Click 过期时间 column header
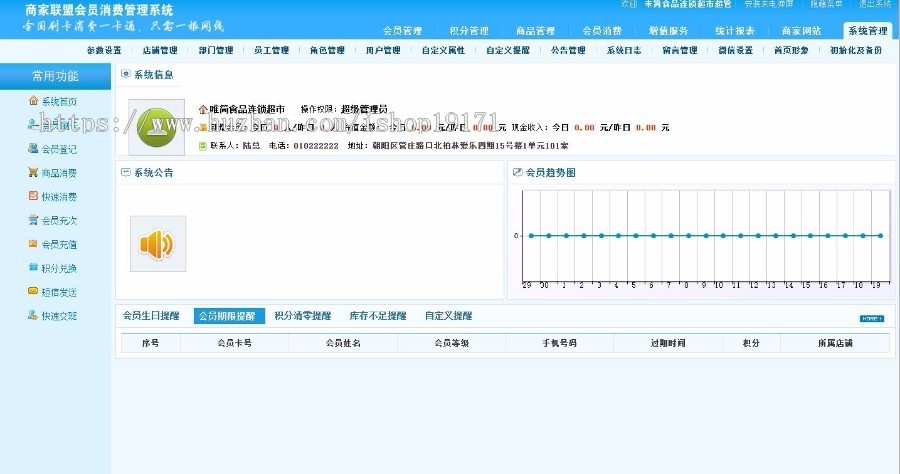Viewport: 900px width, 474px height. pos(668,343)
